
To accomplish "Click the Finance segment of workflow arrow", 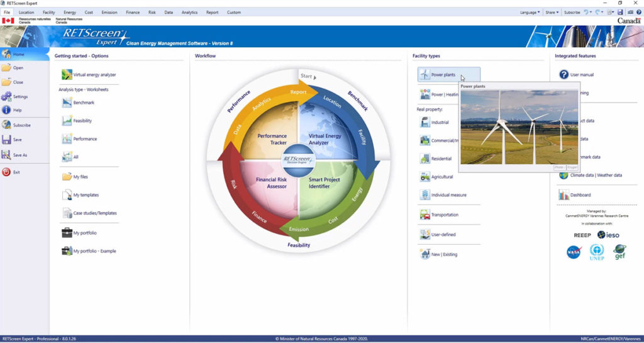I will click(x=260, y=217).
